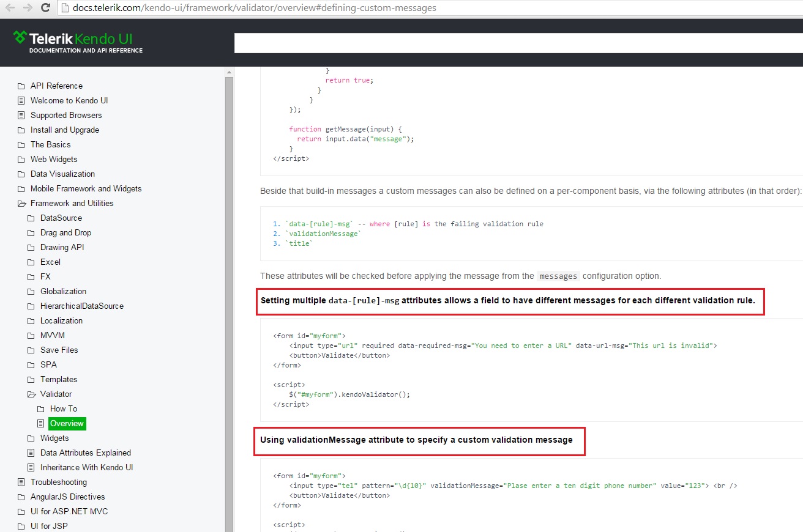Select the Framework and Utilities label

pyautogui.click(x=72, y=204)
